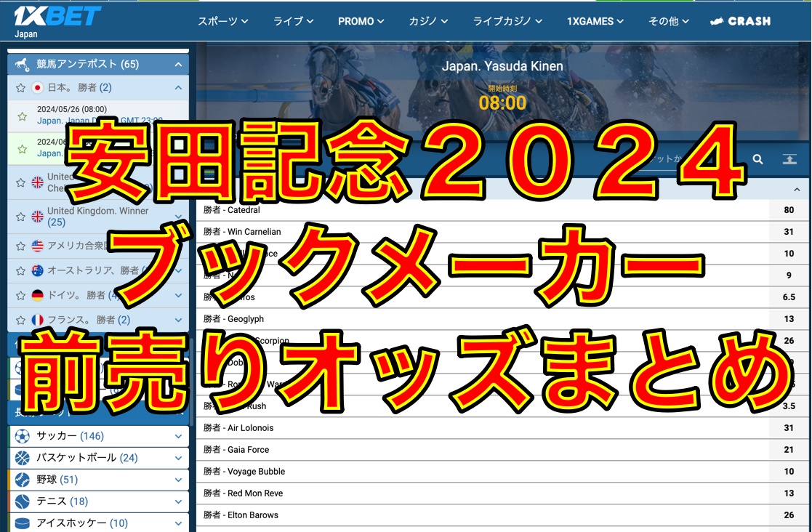Expand アイスホッケー (10) category

(178, 523)
